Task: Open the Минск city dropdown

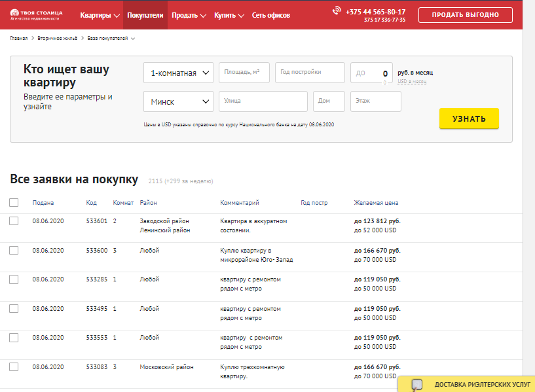Action: click(x=178, y=101)
